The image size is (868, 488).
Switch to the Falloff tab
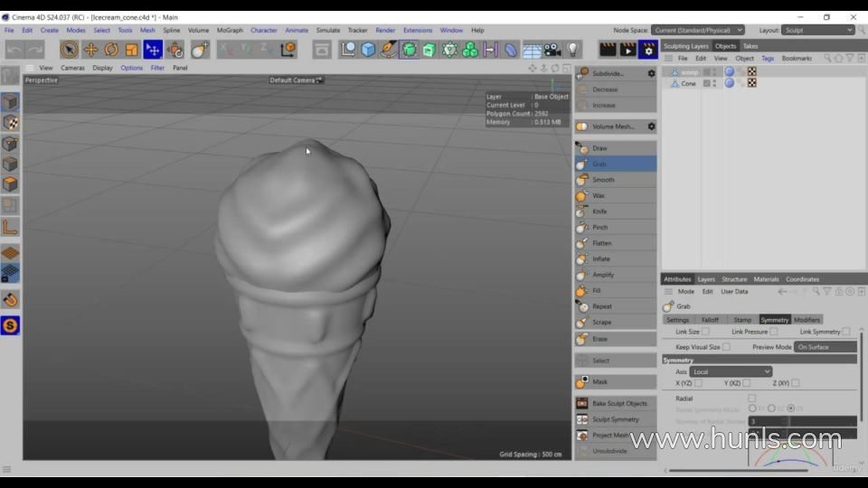[710, 320]
